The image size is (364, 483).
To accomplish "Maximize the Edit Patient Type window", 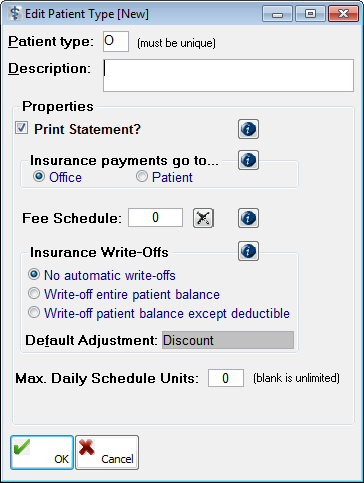I will pyautogui.click(x=310, y=14).
